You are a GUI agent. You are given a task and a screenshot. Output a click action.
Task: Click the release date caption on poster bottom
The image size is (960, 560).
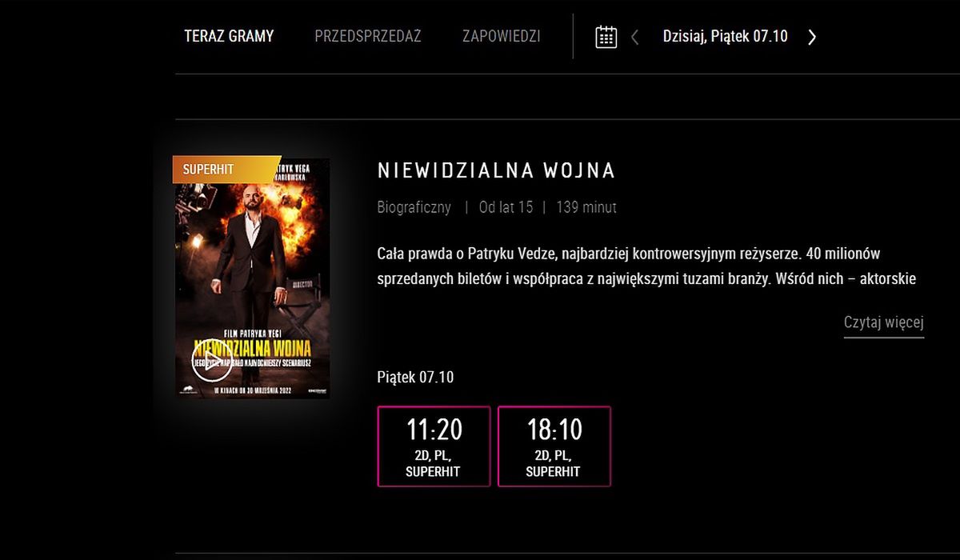[x=252, y=390]
